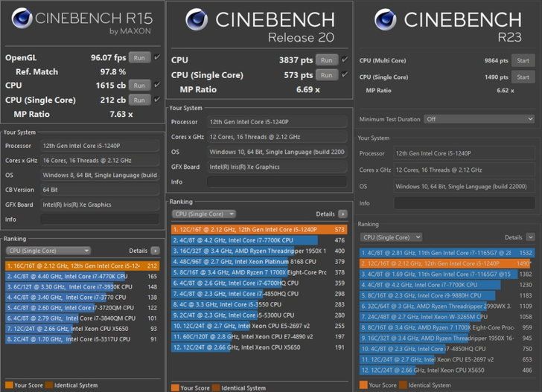Toggle the CPU checkbox in R15

pos(157,85)
